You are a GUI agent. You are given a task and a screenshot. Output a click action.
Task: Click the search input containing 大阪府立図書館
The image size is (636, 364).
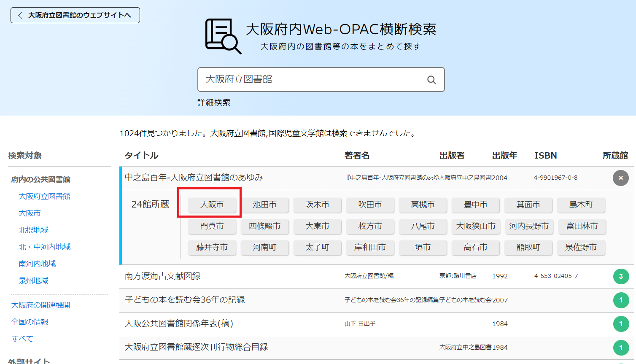click(x=295, y=80)
